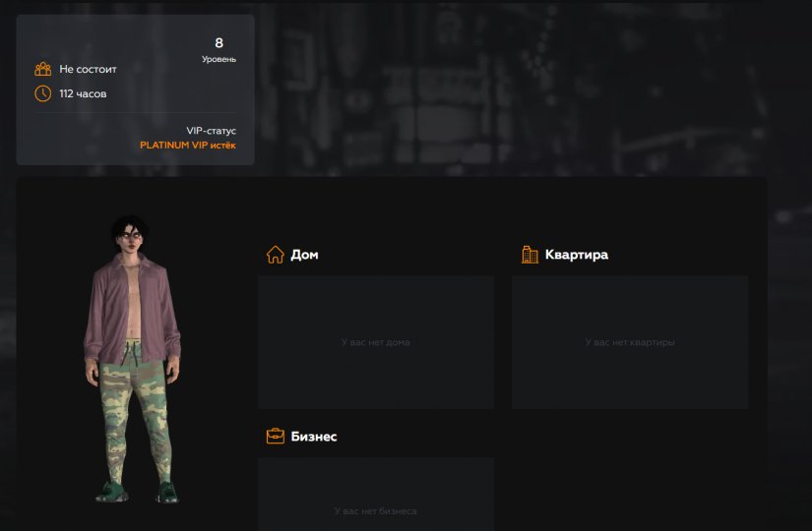
Task: Select the 'Бизнес' section heading
Action: point(314,437)
